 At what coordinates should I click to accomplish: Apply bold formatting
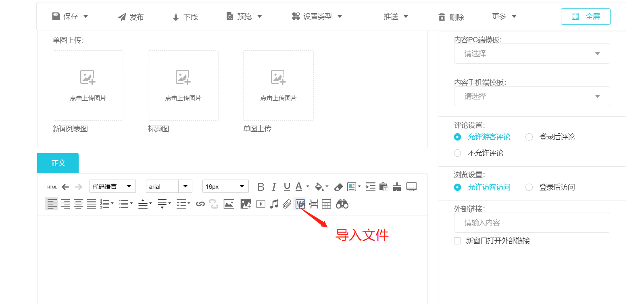click(261, 187)
